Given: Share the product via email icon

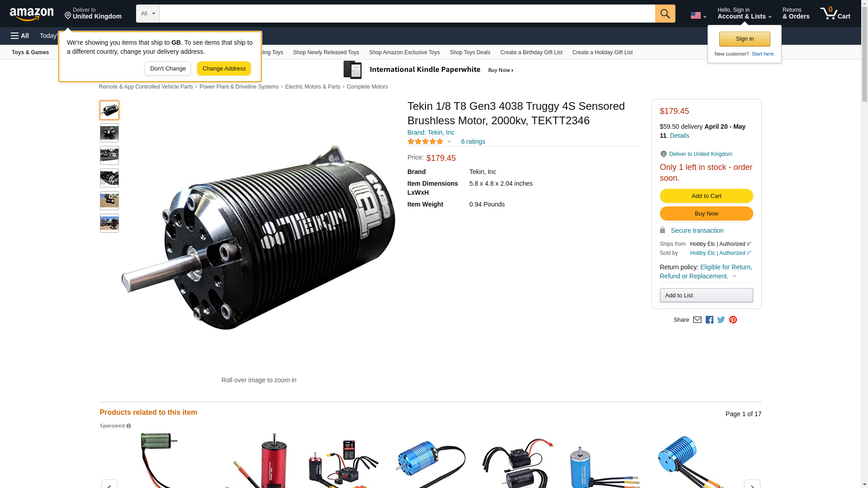Looking at the screenshot, I should [x=697, y=320].
